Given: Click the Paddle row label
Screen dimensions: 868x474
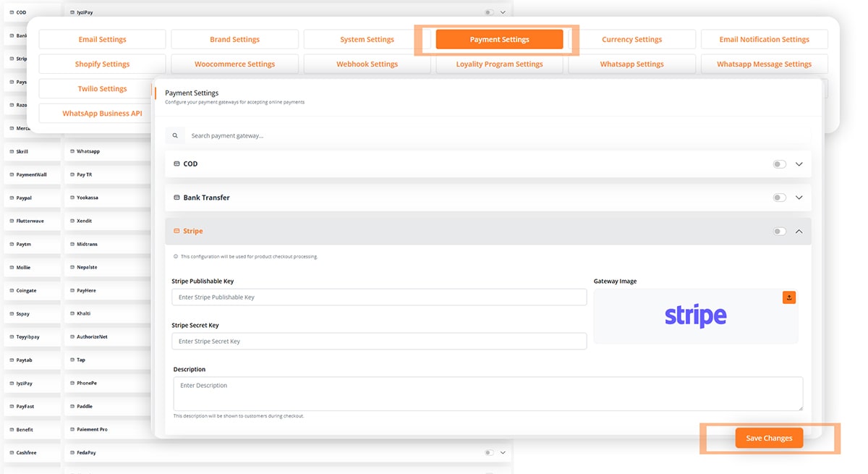Looking at the screenshot, I should click(85, 406).
